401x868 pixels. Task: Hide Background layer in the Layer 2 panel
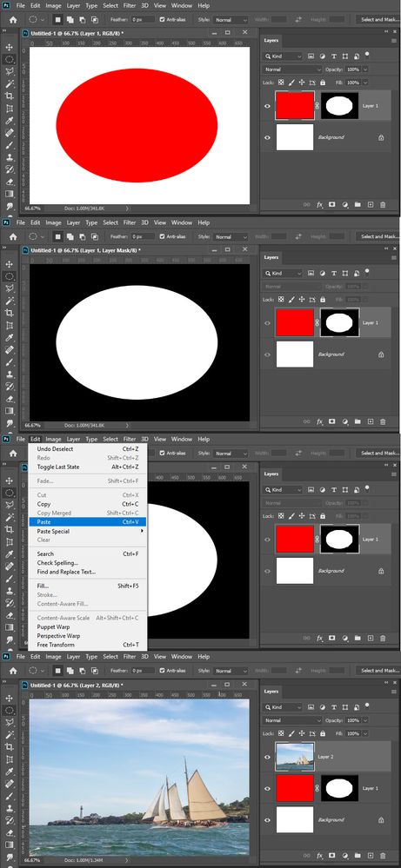268,820
